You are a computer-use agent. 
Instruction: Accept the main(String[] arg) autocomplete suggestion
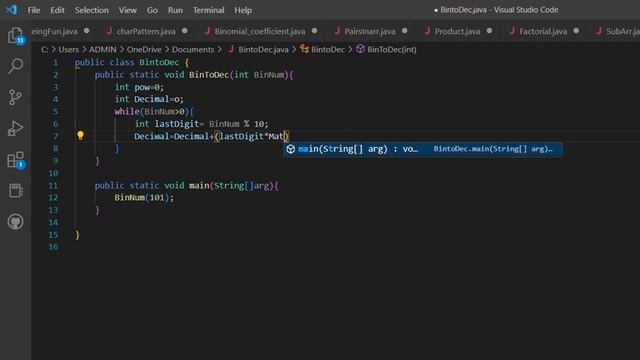tap(423, 149)
